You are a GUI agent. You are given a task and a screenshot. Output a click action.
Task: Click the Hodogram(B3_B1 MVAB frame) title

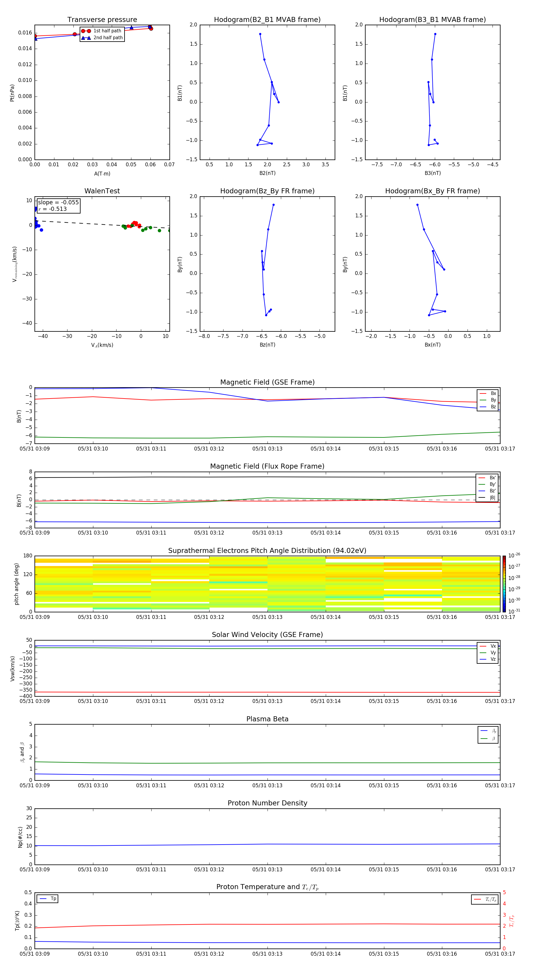[432, 20]
